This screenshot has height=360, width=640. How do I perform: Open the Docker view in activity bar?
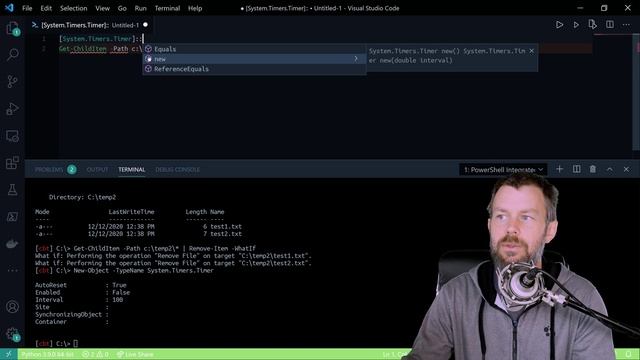point(12,244)
